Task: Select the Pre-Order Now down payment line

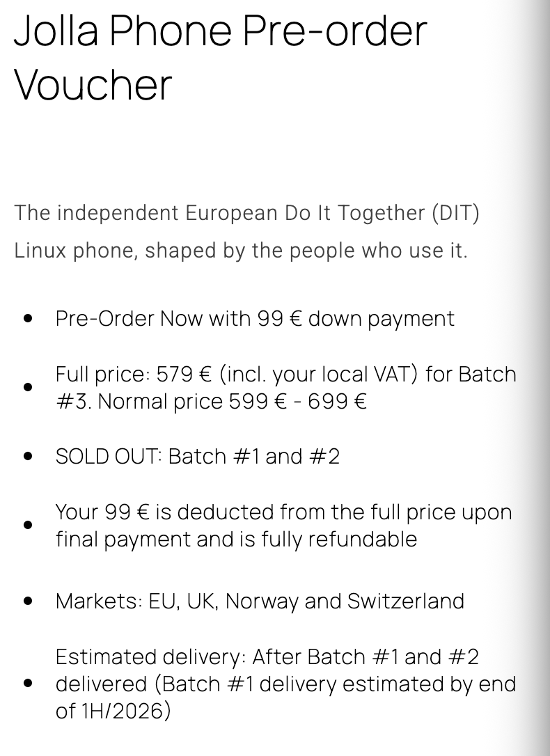Action: (255, 318)
